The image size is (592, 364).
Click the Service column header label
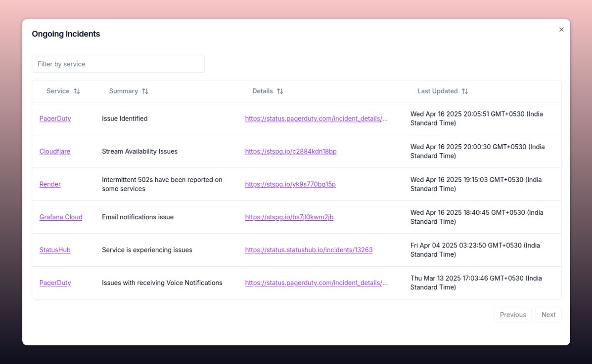58,91
